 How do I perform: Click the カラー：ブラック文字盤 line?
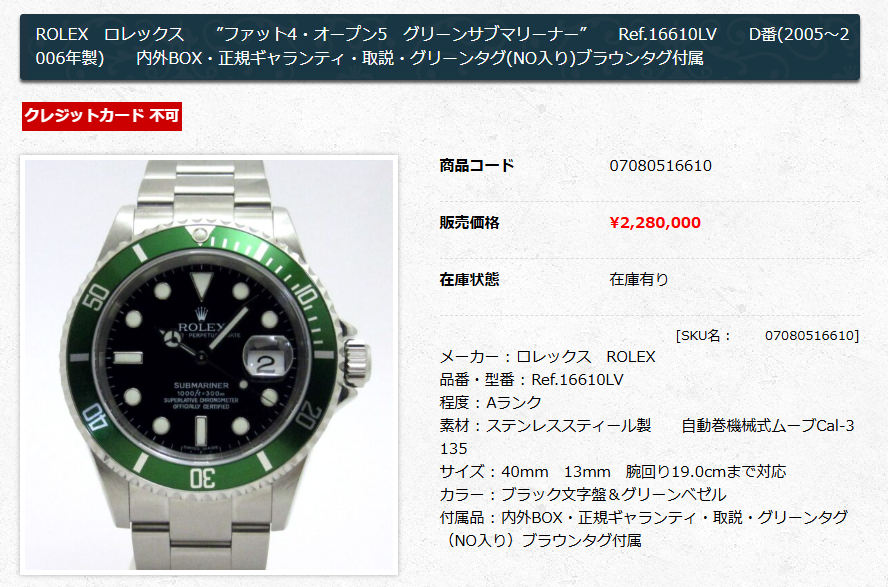point(583,494)
